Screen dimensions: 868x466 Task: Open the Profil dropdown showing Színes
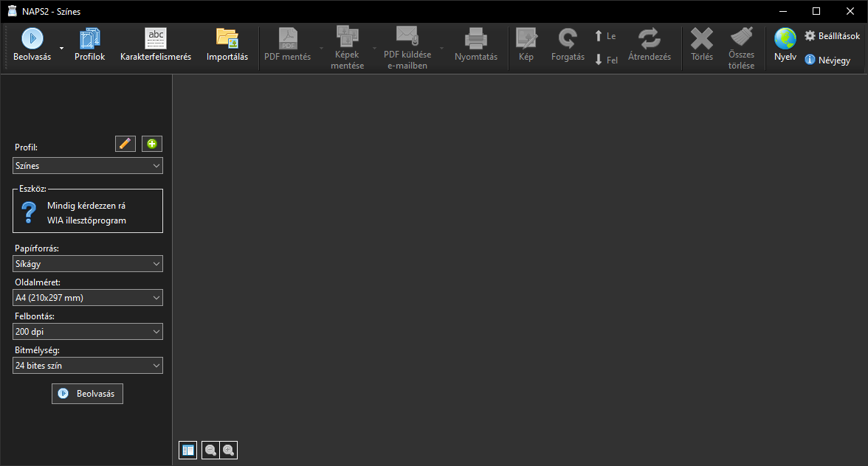coord(88,166)
